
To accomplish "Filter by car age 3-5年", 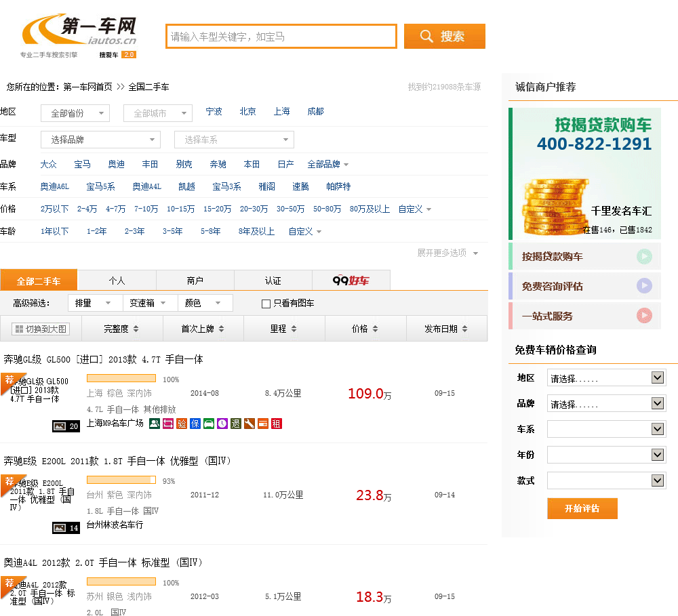I will [x=172, y=232].
